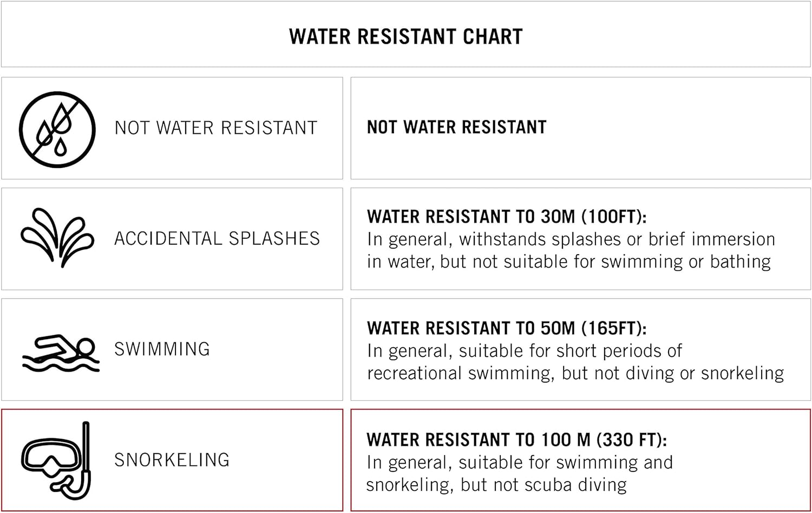Screen dimensions: 812x513
Task: Click 'suitable for swimming and' text line
Action: click(565, 463)
